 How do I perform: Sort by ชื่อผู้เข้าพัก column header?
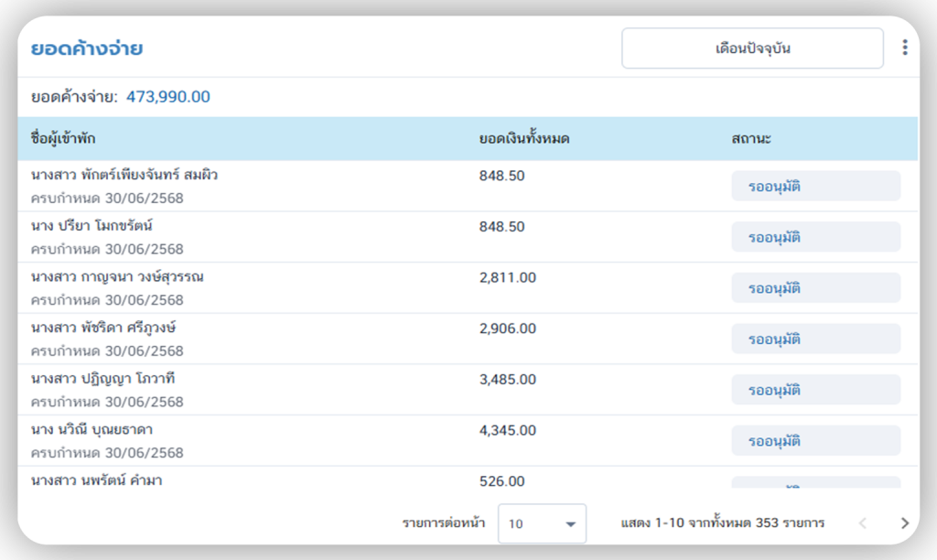click(63, 139)
